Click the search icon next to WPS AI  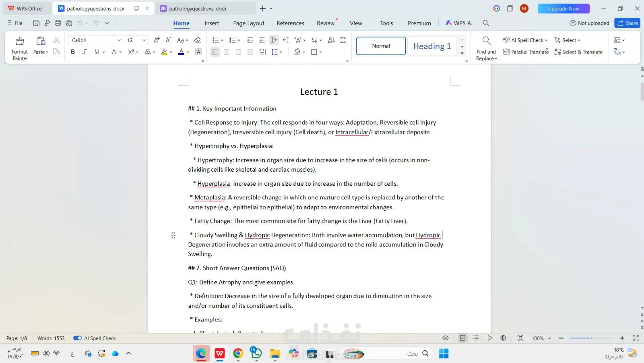(486, 23)
